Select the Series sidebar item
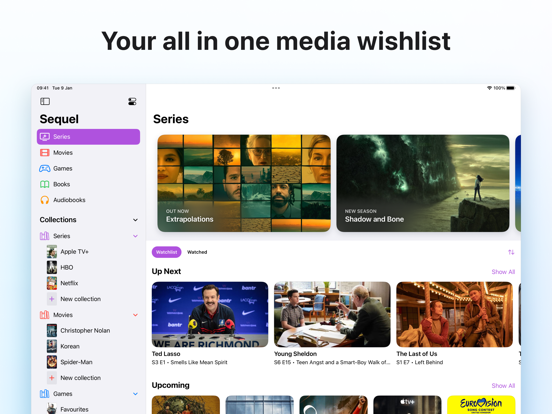Screen dimensions: 552x414 point(88,137)
